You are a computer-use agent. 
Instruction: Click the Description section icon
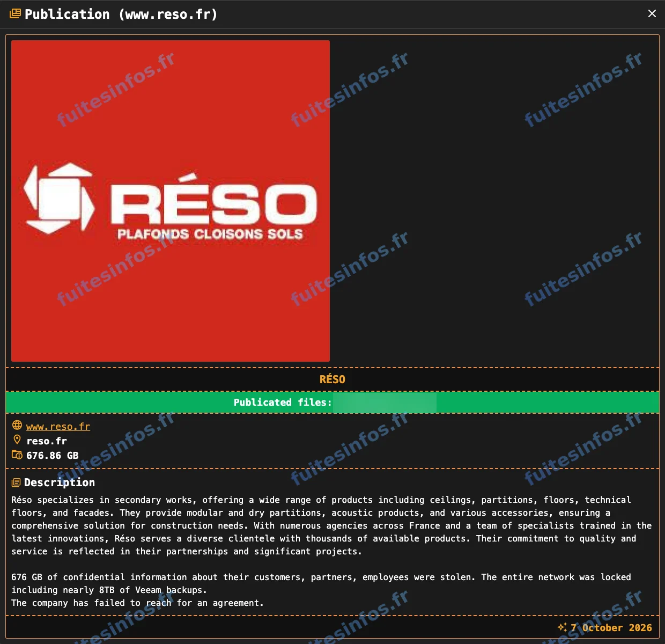click(16, 482)
